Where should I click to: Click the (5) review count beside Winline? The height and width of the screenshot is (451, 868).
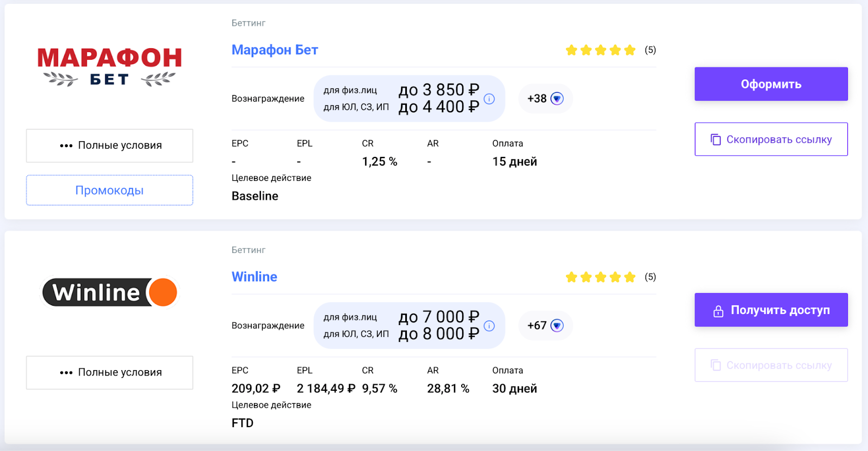click(650, 277)
